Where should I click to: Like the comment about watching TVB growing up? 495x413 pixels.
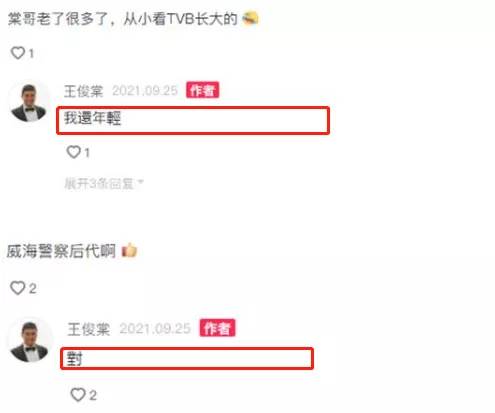coord(18,53)
